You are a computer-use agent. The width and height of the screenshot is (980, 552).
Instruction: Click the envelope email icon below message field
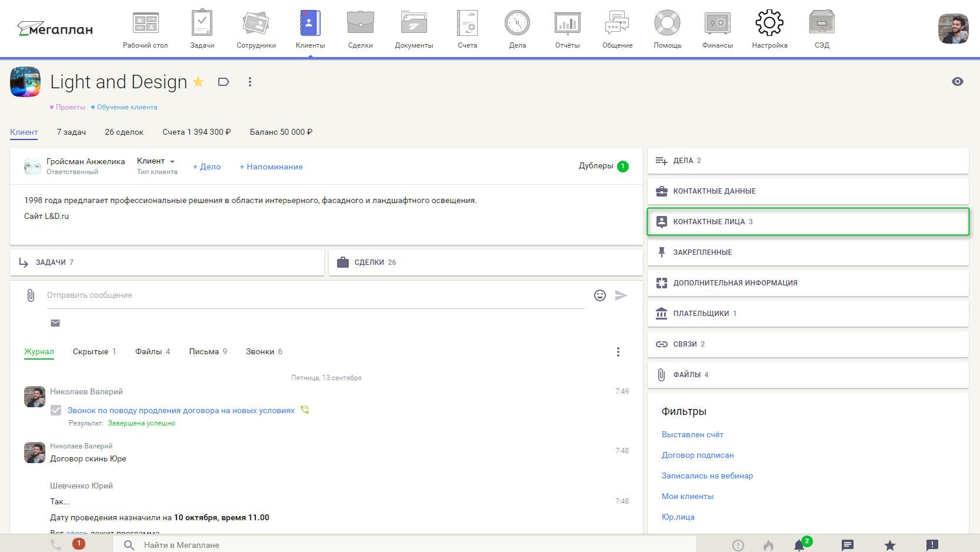(x=55, y=323)
